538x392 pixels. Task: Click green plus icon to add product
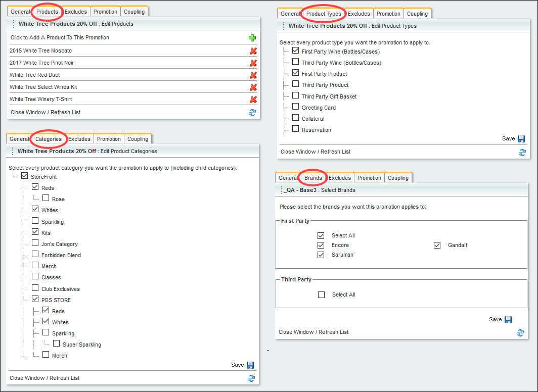coord(252,38)
